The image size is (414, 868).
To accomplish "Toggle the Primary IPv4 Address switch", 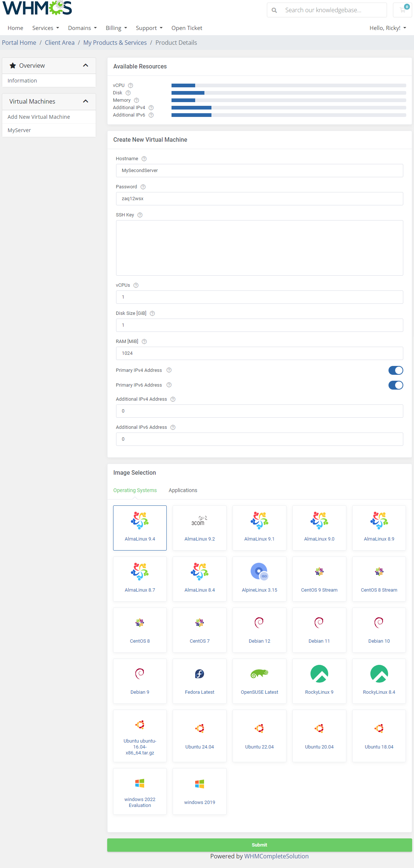I will point(396,370).
